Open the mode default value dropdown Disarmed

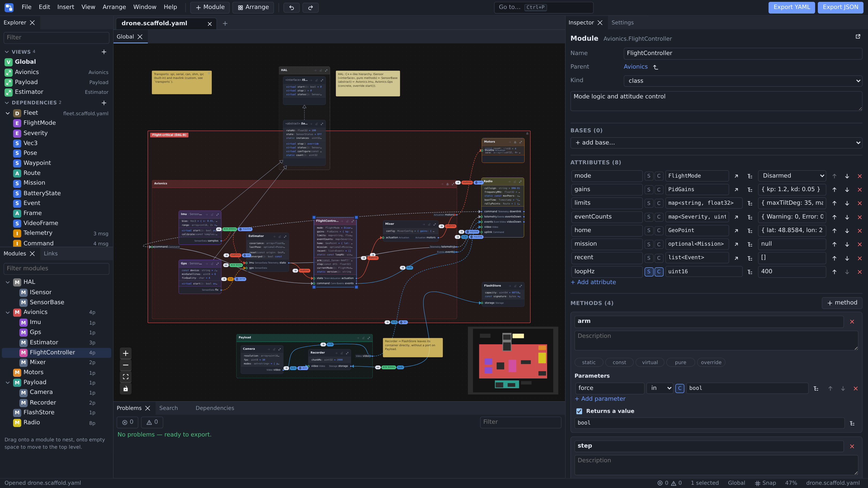tap(792, 176)
